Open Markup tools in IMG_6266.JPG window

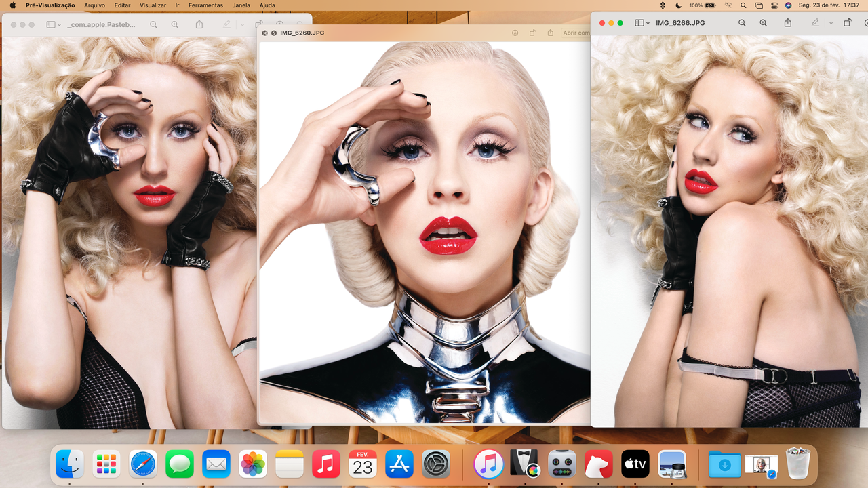tap(815, 23)
